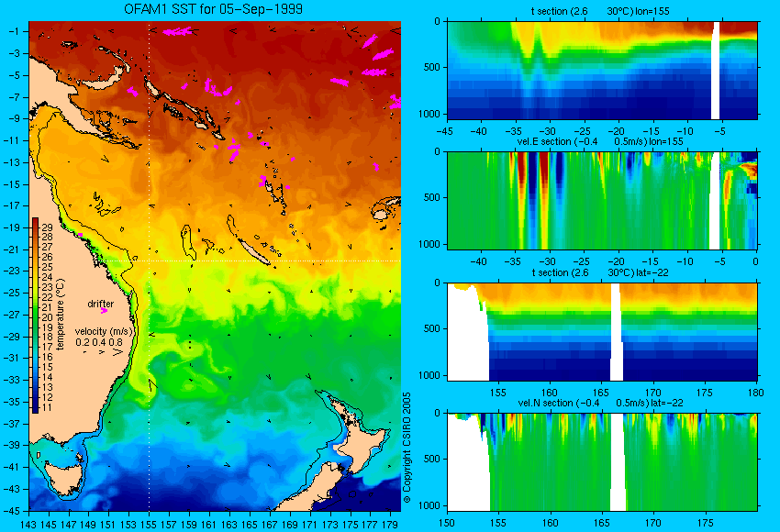The image size is (780, 532).
Task: Select the 'vel.N section' lat=-22 title
Action: click(x=600, y=403)
